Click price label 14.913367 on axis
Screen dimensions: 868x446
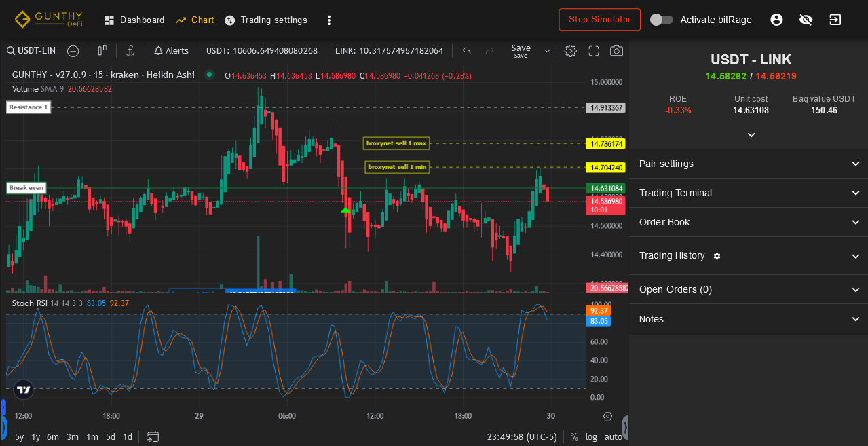[x=605, y=107]
